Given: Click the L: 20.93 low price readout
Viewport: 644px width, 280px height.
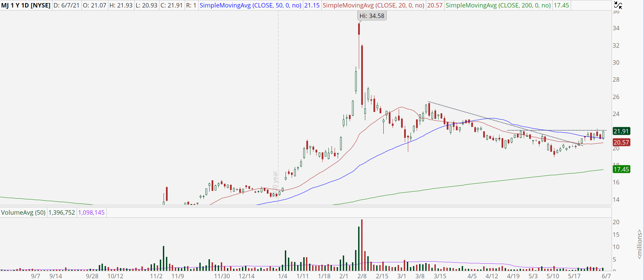Looking at the screenshot, I should click(x=147, y=5).
